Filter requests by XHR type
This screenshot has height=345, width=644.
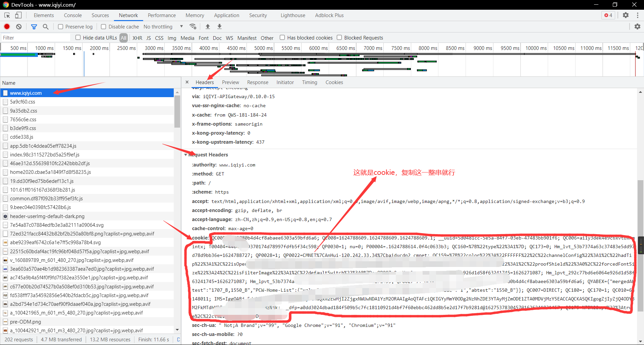[x=137, y=38]
